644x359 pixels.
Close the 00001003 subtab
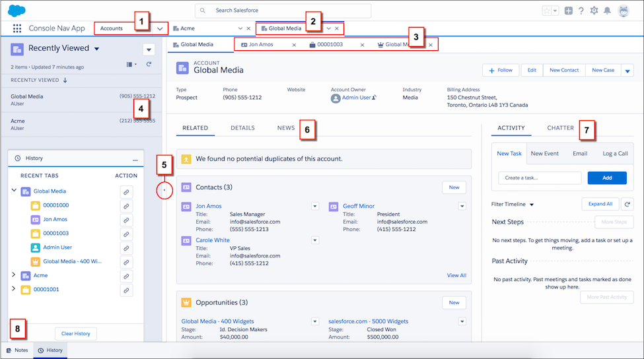coord(362,45)
